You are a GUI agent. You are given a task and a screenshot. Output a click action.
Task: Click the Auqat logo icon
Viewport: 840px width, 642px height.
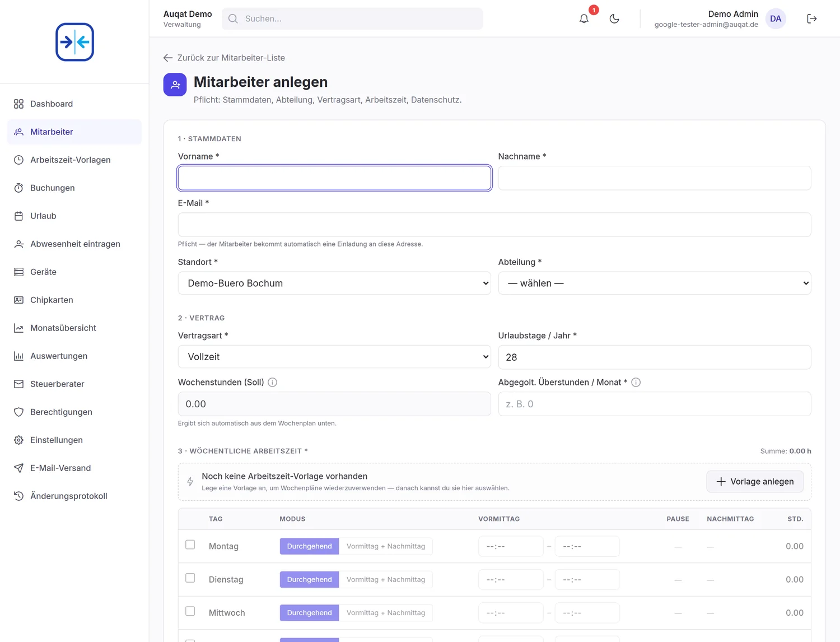pyautogui.click(x=74, y=42)
